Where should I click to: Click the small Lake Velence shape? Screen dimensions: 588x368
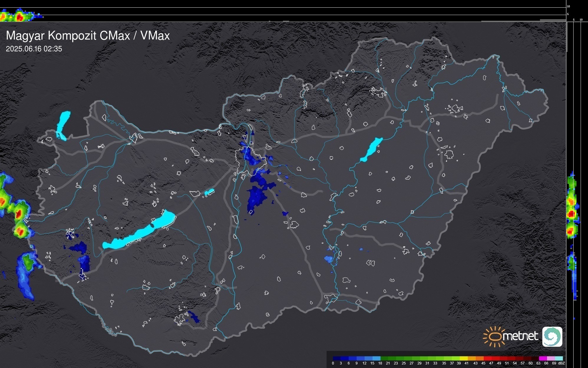click(x=209, y=192)
